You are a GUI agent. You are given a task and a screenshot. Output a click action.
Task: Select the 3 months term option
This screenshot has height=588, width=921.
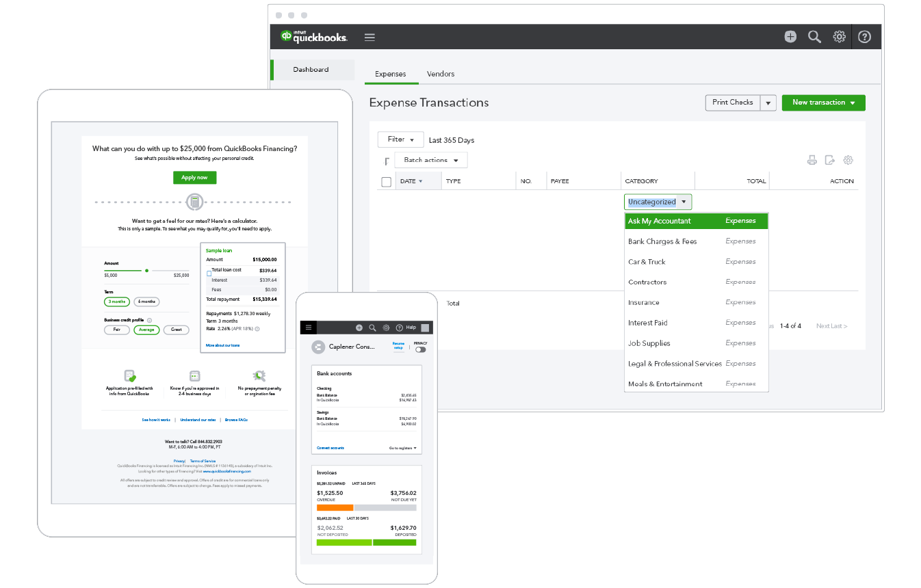click(x=117, y=302)
